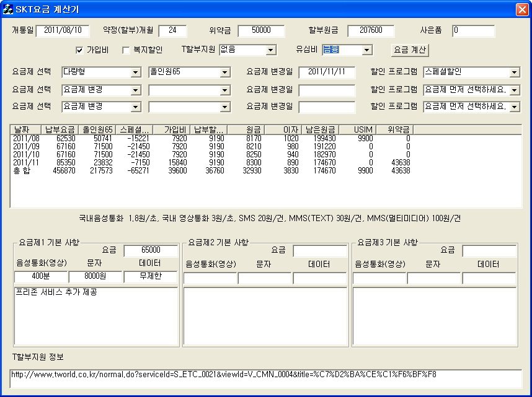Open the 올인원65 plan dropdown
The height and width of the screenshot is (397, 532).
coord(224,72)
